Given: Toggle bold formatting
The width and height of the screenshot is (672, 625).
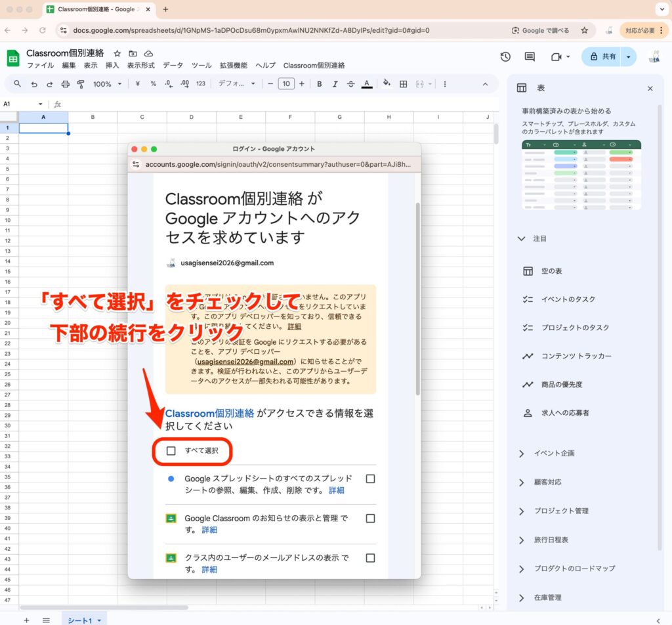Looking at the screenshot, I should click(x=320, y=84).
